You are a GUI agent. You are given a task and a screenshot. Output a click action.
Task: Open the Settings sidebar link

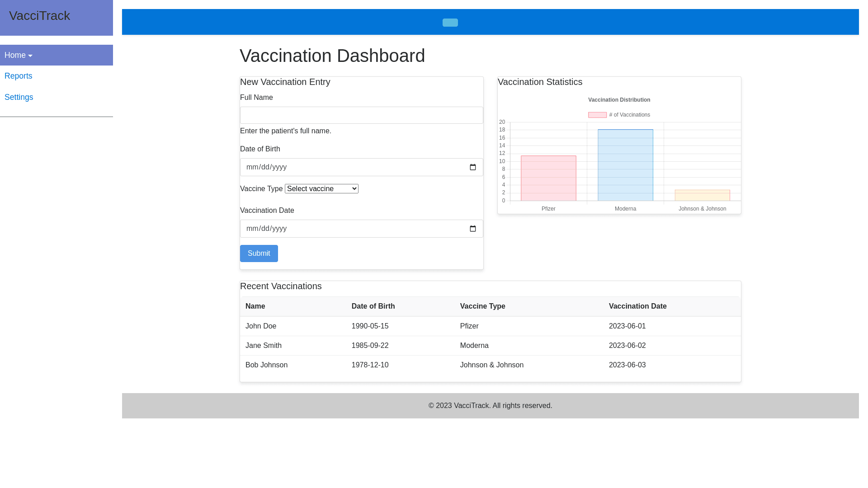[x=19, y=97]
